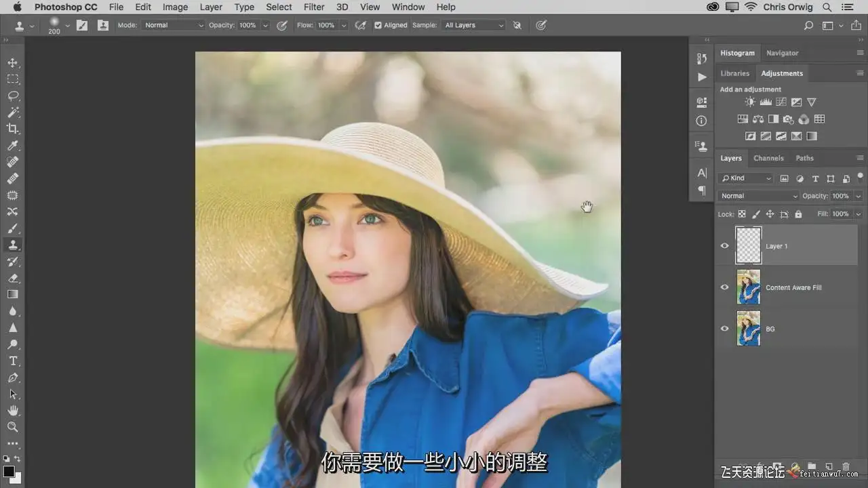Add a Vibrance adjustment

click(x=812, y=102)
